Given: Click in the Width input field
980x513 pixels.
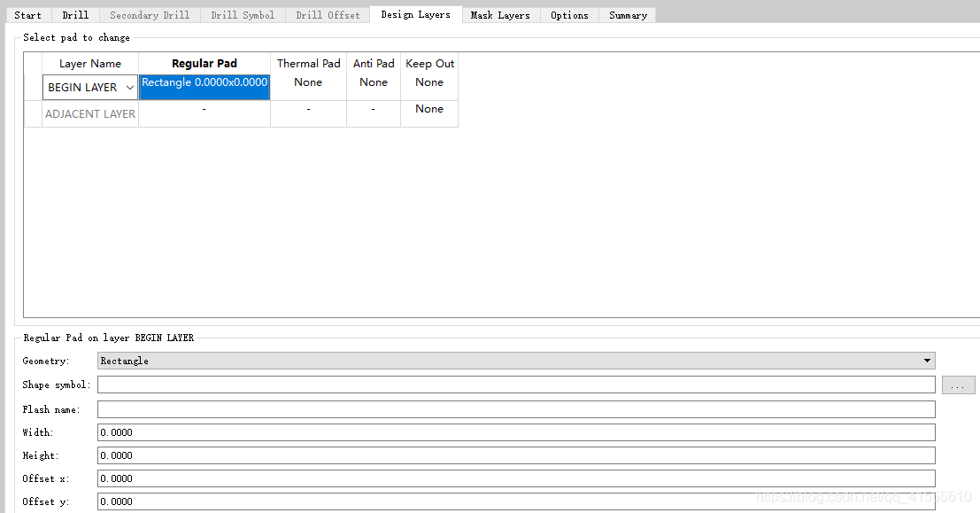Looking at the screenshot, I should pos(515,432).
